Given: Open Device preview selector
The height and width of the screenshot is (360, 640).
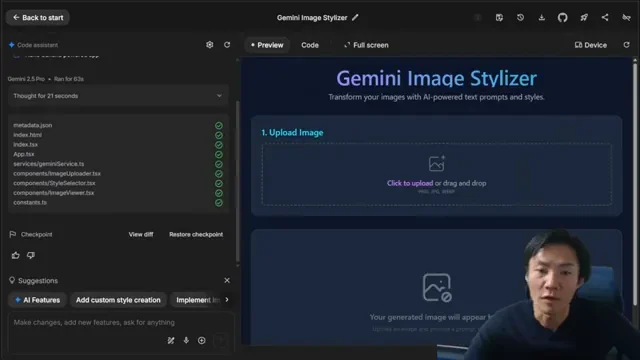Looking at the screenshot, I should (x=591, y=45).
